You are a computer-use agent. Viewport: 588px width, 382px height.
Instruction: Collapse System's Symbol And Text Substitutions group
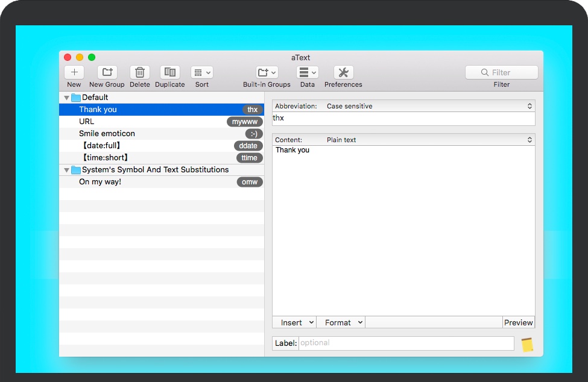67,171
